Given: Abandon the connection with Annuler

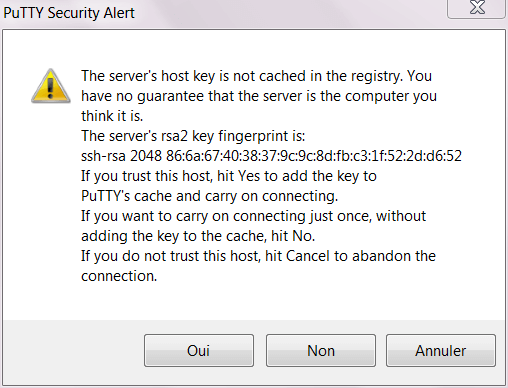Looking at the screenshot, I should (441, 350).
